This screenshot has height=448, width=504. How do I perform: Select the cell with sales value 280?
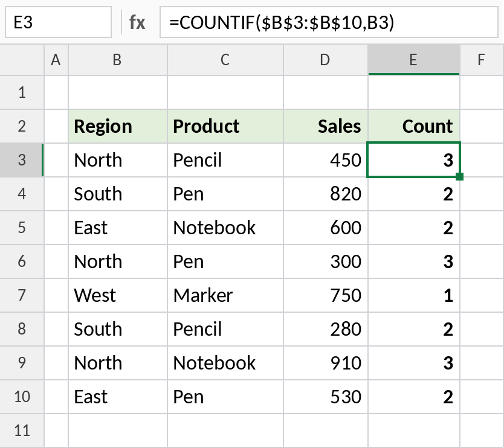click(326, 329)
